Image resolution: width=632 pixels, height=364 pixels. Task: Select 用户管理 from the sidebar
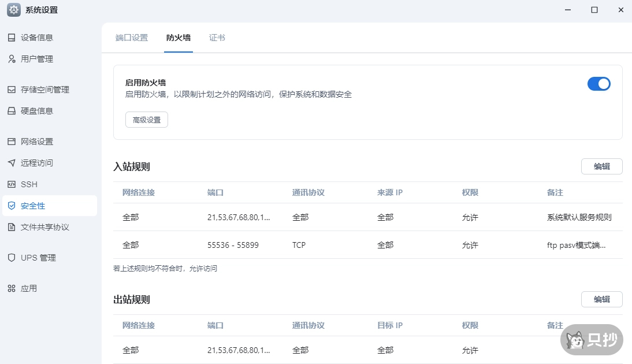pos(38,58)
